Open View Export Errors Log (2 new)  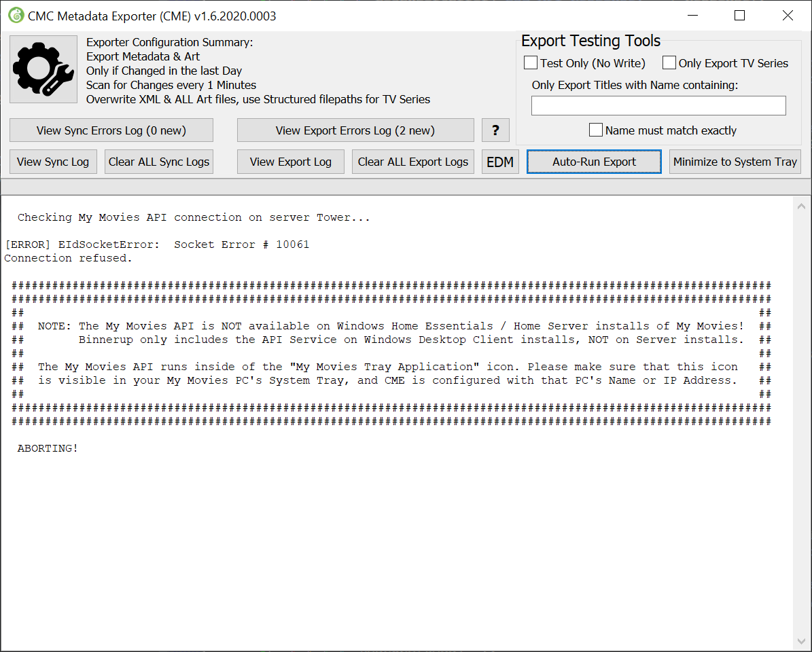tap(355, 130)
